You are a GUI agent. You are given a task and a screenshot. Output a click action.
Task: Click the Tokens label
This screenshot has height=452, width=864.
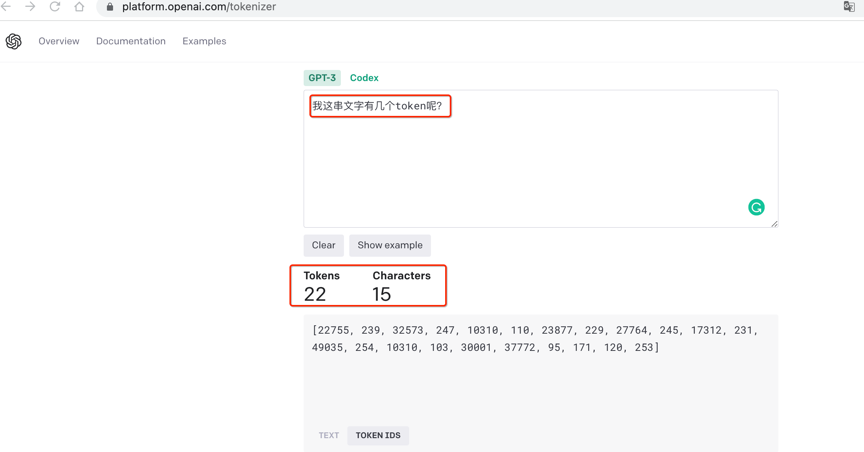(x=322, y=276)
